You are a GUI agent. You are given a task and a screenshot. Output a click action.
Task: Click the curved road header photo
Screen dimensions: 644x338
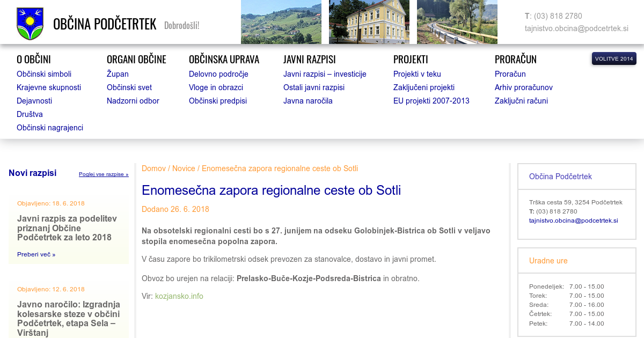tap(457, 22)
